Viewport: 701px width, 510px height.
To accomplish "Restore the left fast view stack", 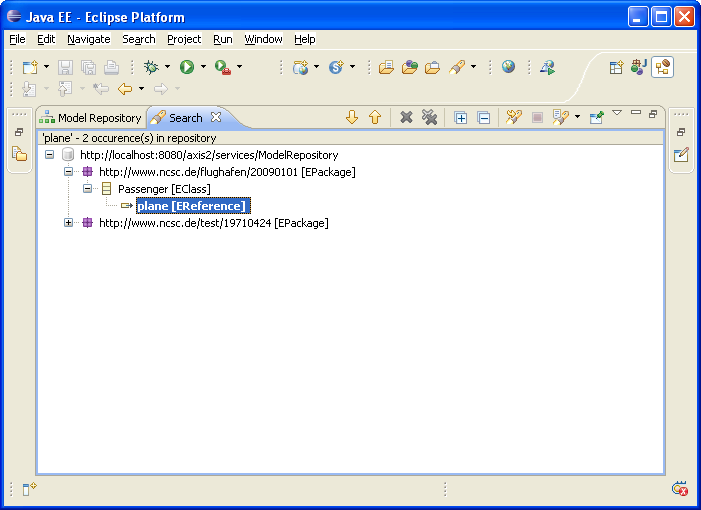I will click(19, 132).
